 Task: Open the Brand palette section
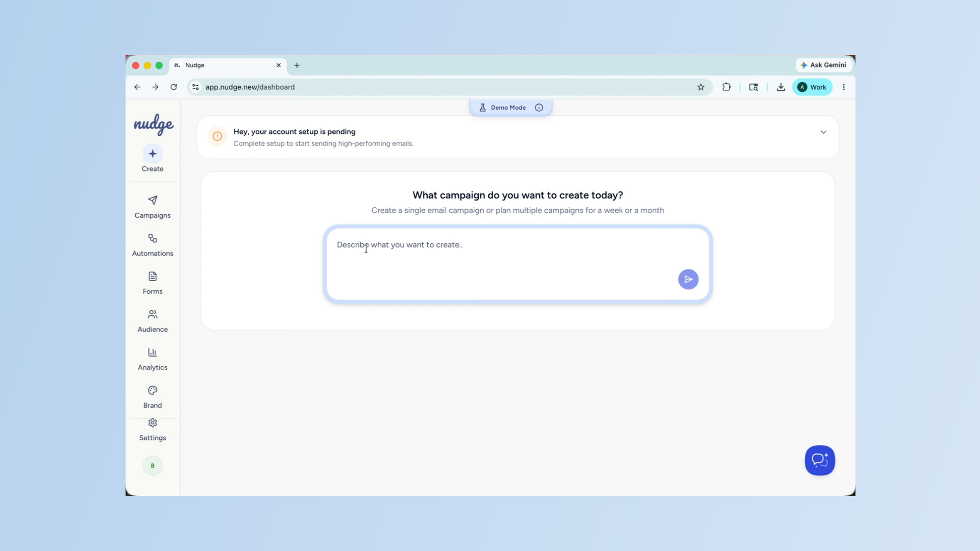pos(153,397)
